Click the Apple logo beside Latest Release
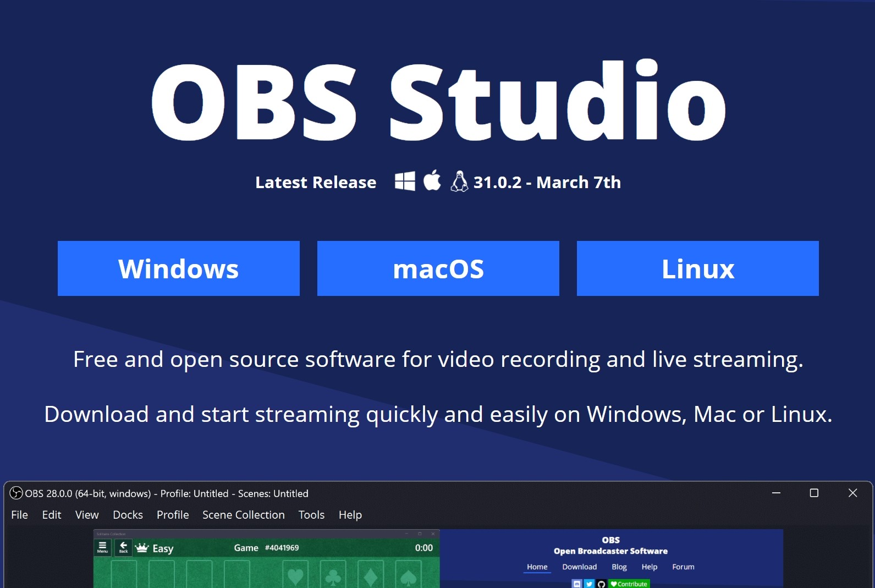This screenshot has width=875, height=588. pos(432,180)
